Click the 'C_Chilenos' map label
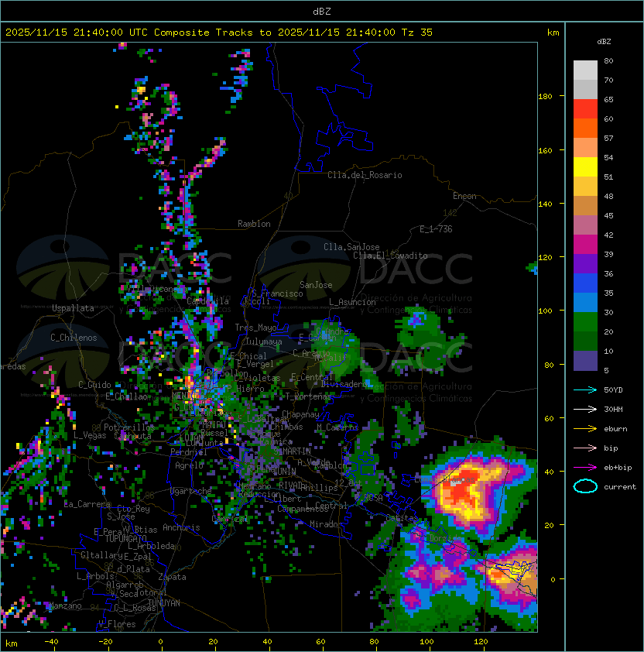The image size is (644, 652). pos(74,338)
